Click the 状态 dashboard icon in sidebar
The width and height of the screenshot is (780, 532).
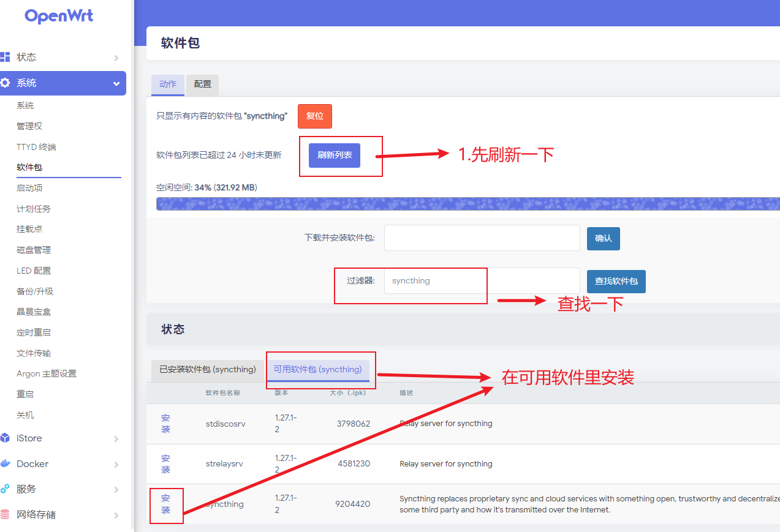tap(5, 57)
